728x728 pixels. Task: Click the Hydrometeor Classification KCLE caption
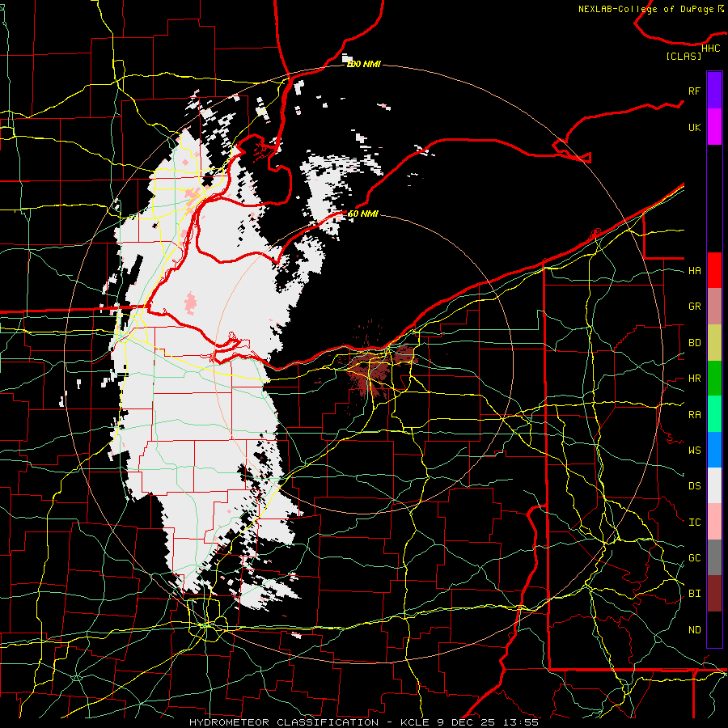coord(363,722)
